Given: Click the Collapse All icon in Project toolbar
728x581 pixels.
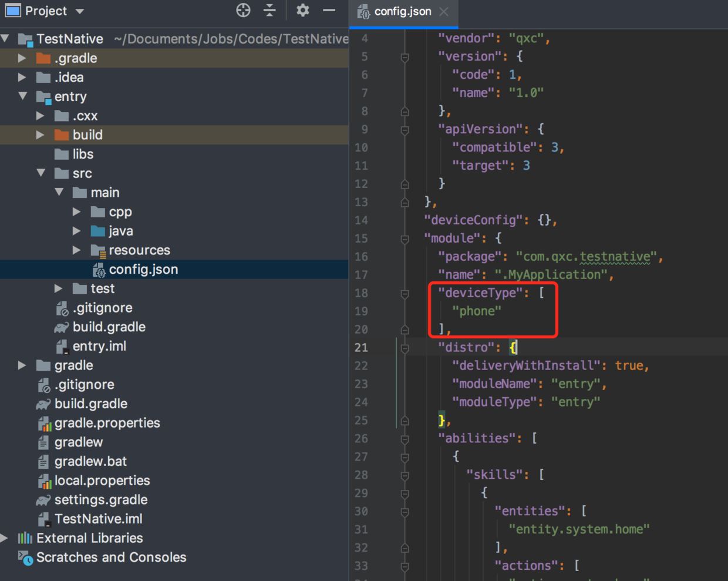Looking at the screenshot, I should (269, 11).
